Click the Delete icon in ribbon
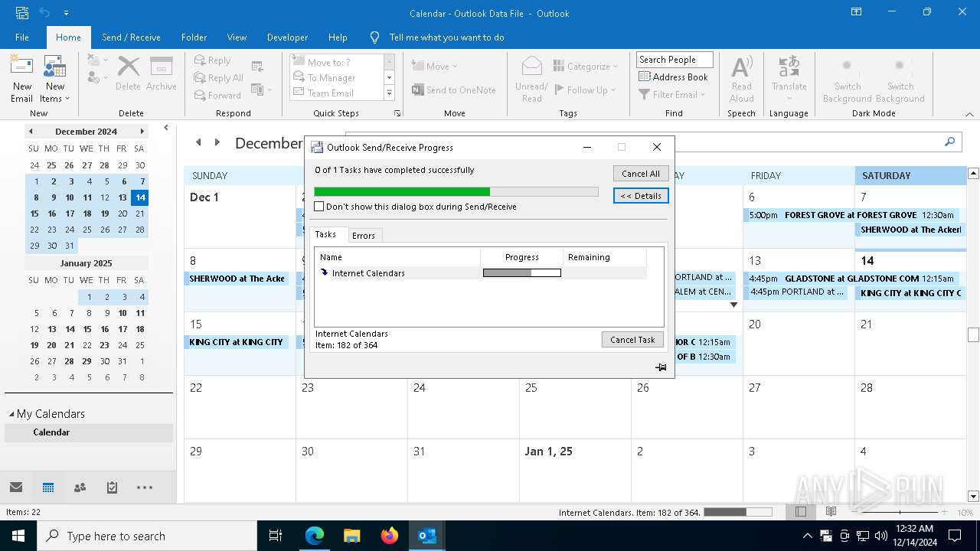 [x=128, y=73]
